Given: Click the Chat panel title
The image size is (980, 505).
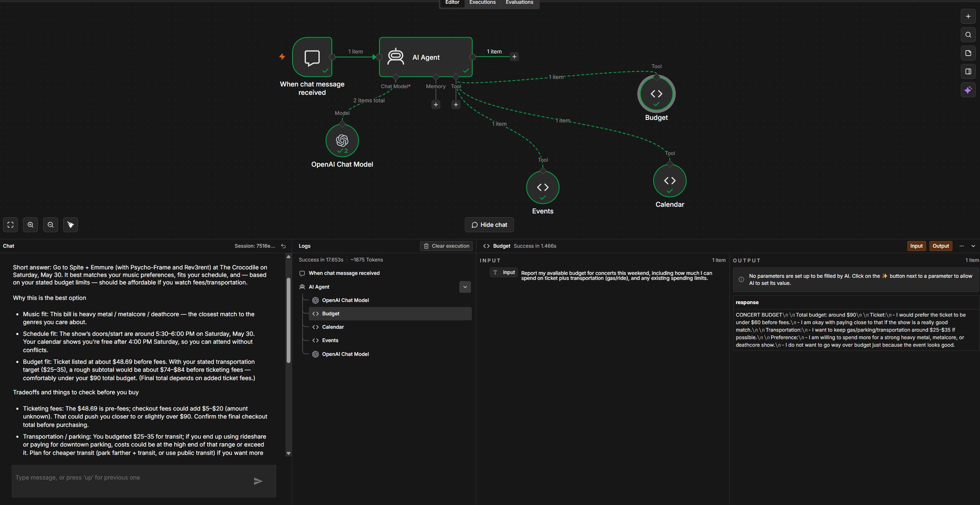Looking at the screenshot, I should [8, 246].
